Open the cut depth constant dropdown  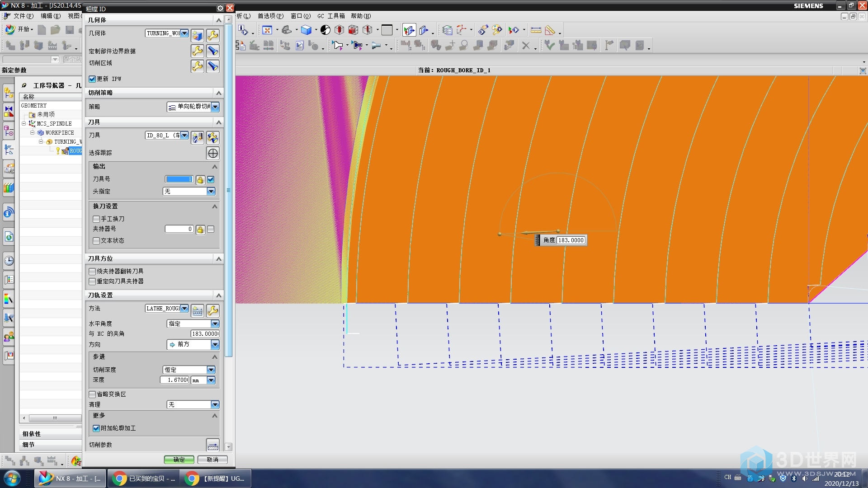click(x=211, y=370)
